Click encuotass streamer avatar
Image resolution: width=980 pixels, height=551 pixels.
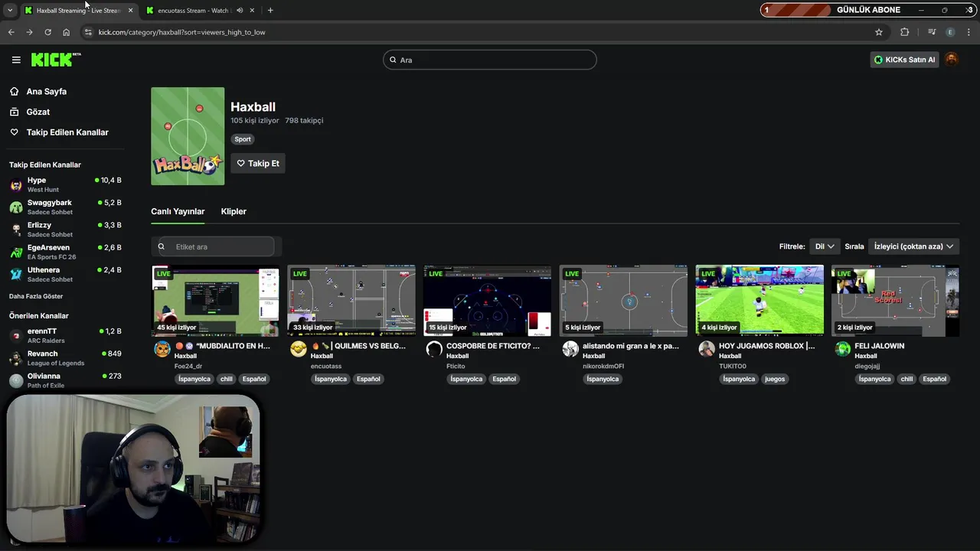point(299,349)
